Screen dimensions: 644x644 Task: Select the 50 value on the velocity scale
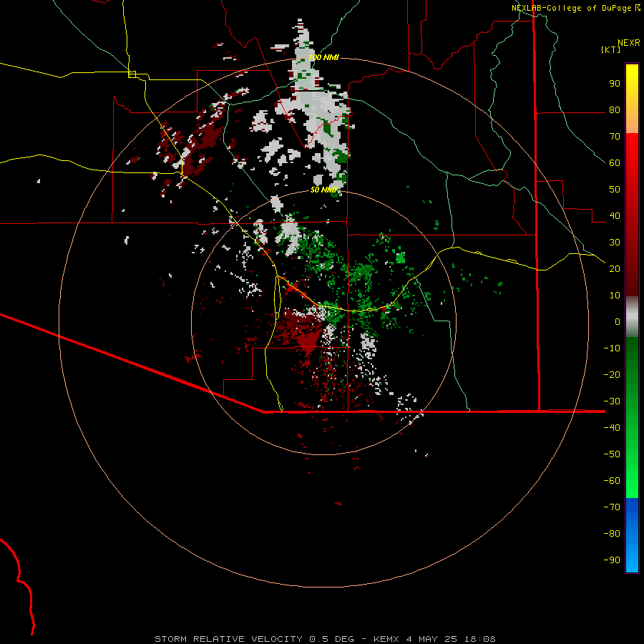(615, 190)
